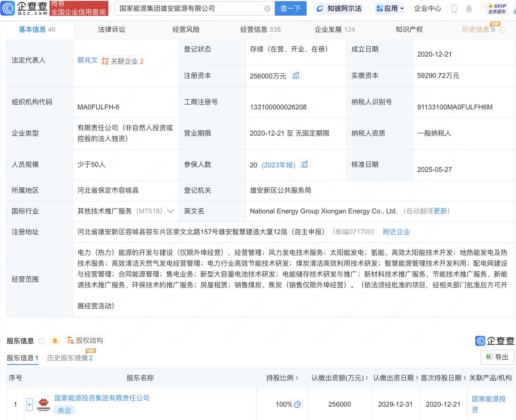
Task: Open 历史信息 VIP tab
Action: coord(478,30)
